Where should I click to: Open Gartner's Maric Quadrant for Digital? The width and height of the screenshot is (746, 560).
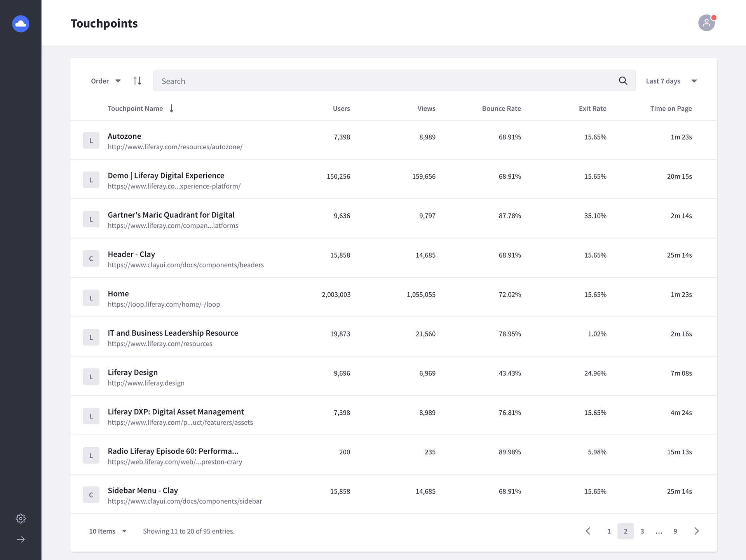pos(171,215)
